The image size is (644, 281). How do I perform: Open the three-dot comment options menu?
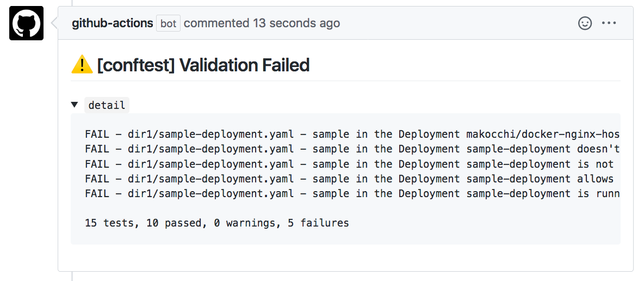pos(609,23)
